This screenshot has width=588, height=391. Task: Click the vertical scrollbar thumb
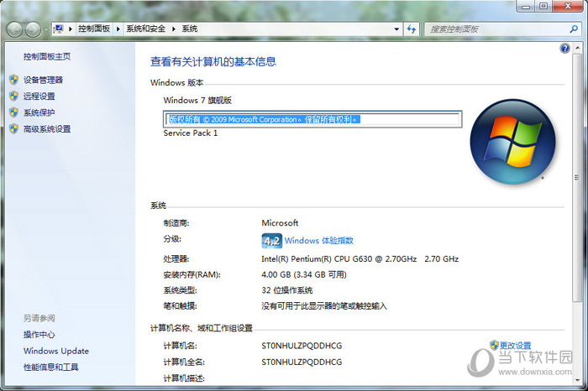[x=576, y=178]
